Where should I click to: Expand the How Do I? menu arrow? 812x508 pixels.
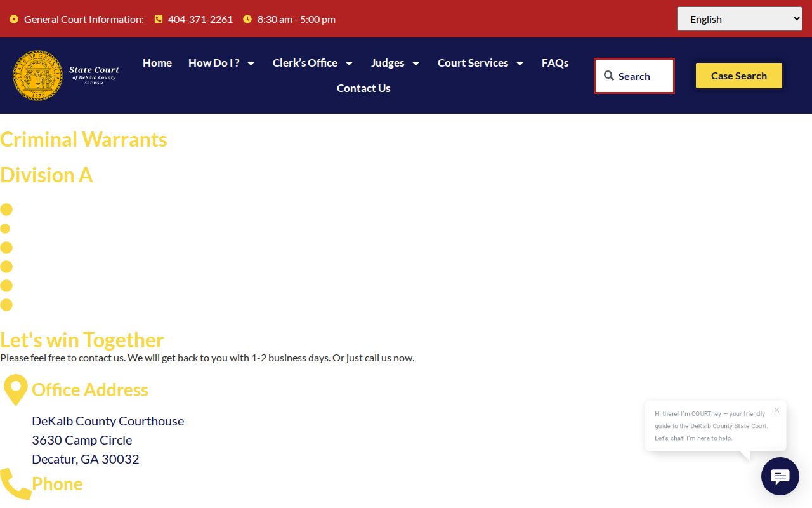point(251,63)
